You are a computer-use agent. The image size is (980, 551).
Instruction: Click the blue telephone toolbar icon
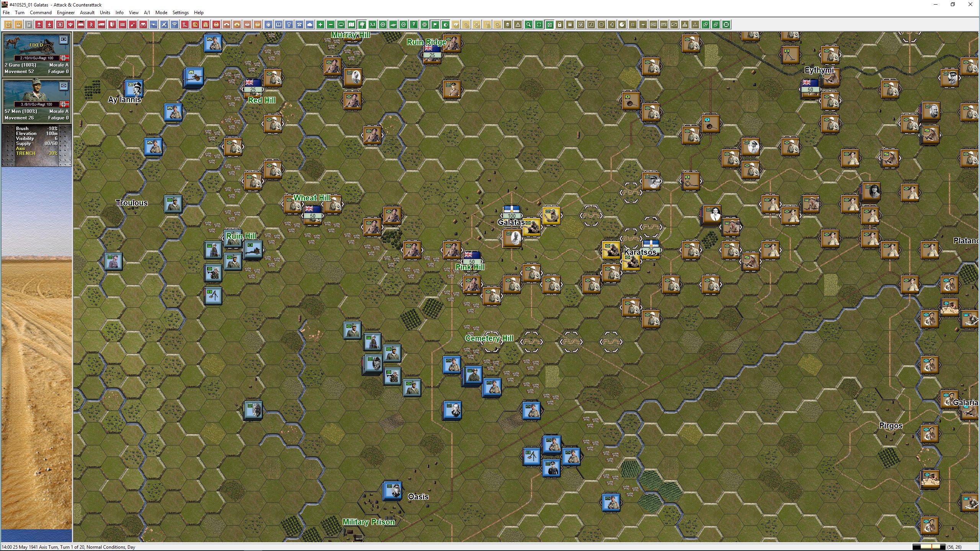(299, 25)
